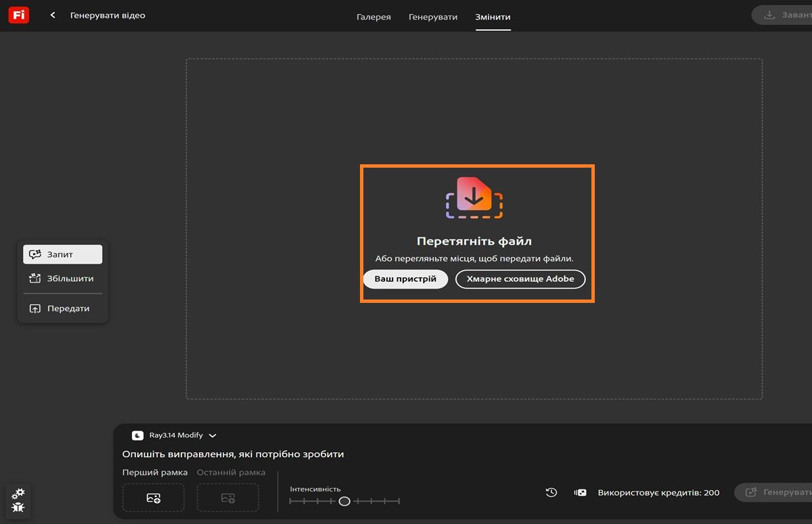Click the download button at top right

782,15
